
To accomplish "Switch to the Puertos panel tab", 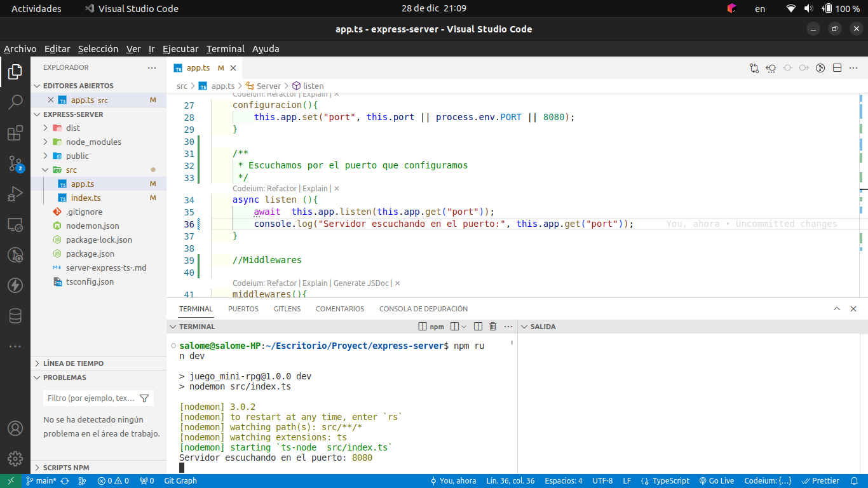I will [243, 309].
